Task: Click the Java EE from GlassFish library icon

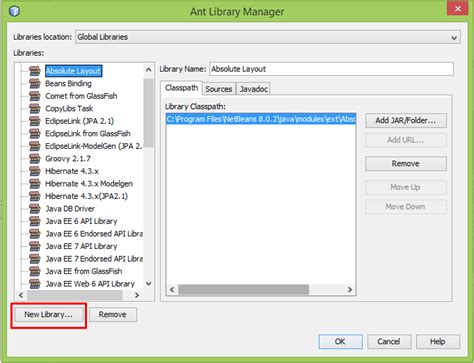Action: pyautogui.click(x=35, y=271)
